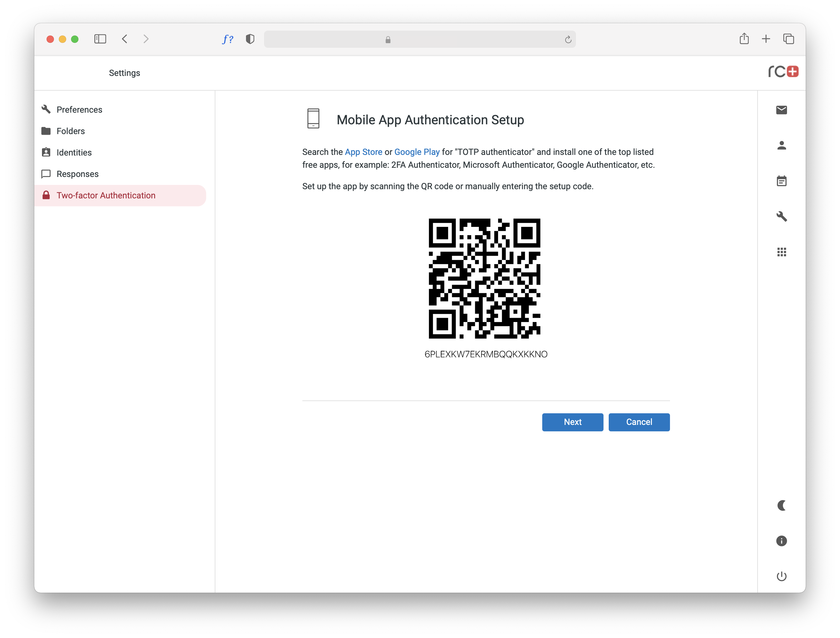Select Folders in settings menu
The image size is (840, 638).
coord(120,131)
